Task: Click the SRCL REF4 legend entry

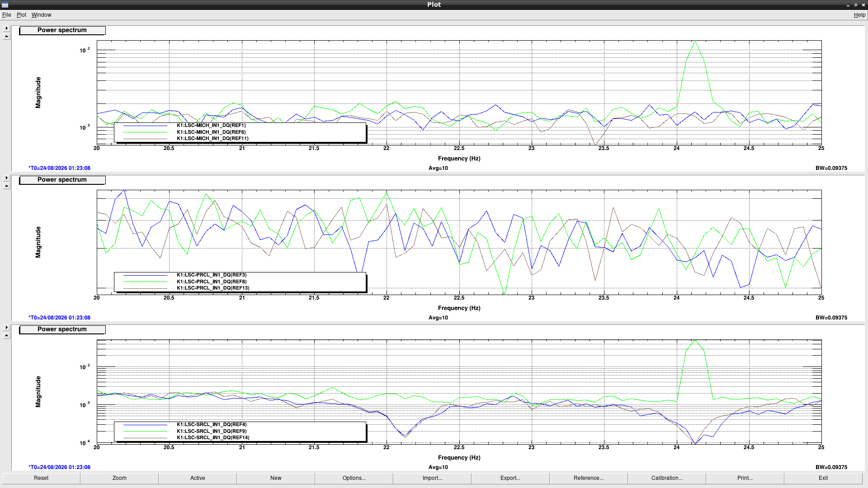Action: pos(212,425)
